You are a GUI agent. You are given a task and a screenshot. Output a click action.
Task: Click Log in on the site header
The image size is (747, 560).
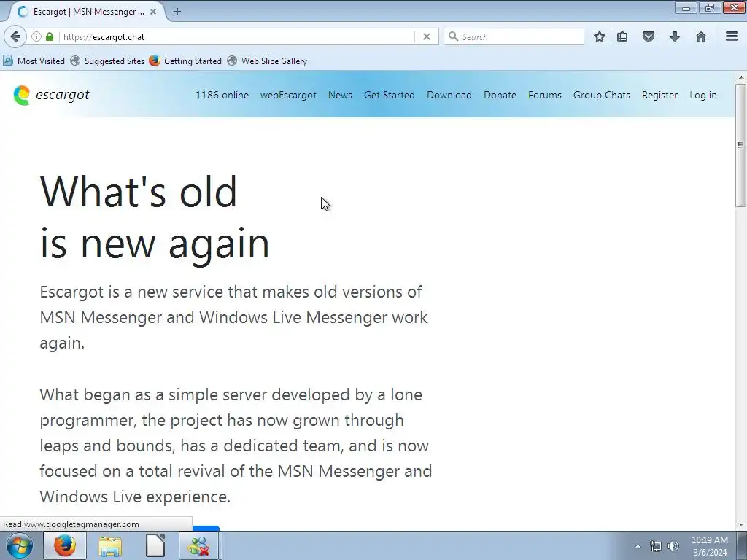coord(703,95)
